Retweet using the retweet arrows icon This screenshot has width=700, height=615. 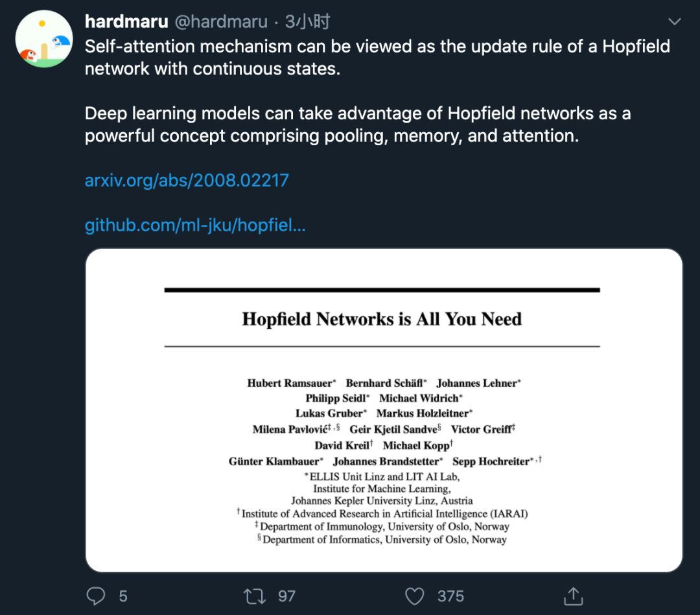click(x=255, y=596)
